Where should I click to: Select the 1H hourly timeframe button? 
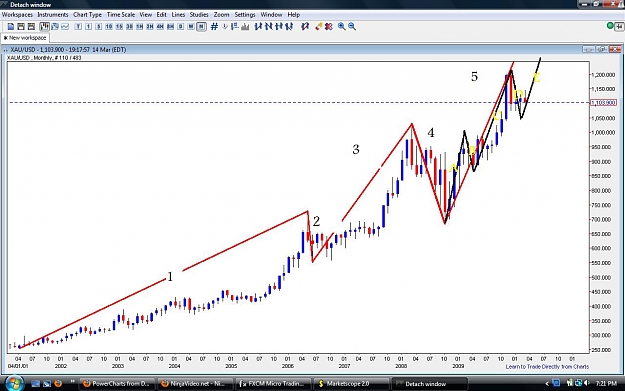click(140, 27)
